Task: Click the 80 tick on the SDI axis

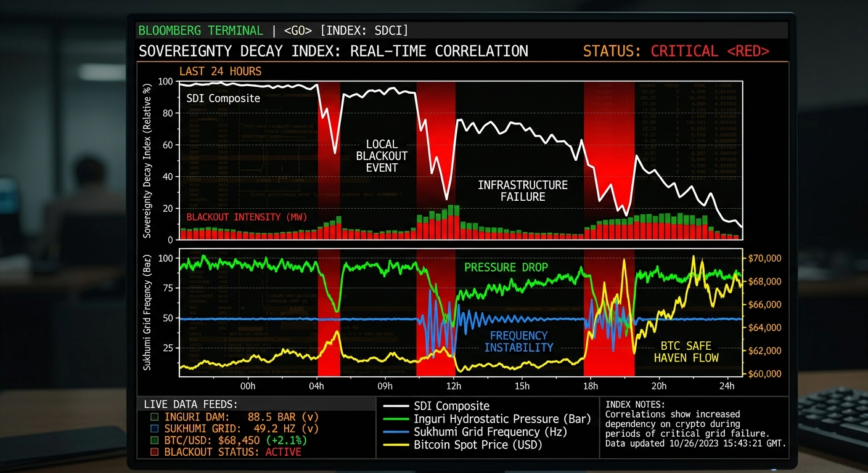Action: tap(167, 113)
